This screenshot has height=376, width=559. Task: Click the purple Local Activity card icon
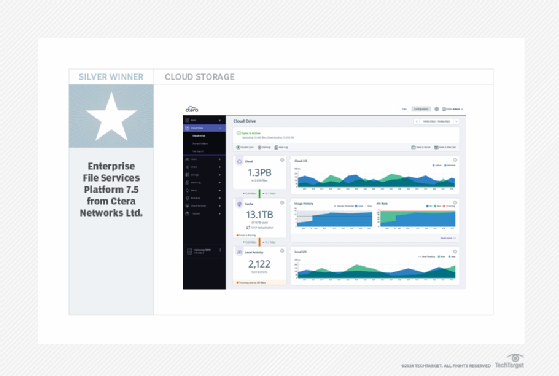[240, 252]
